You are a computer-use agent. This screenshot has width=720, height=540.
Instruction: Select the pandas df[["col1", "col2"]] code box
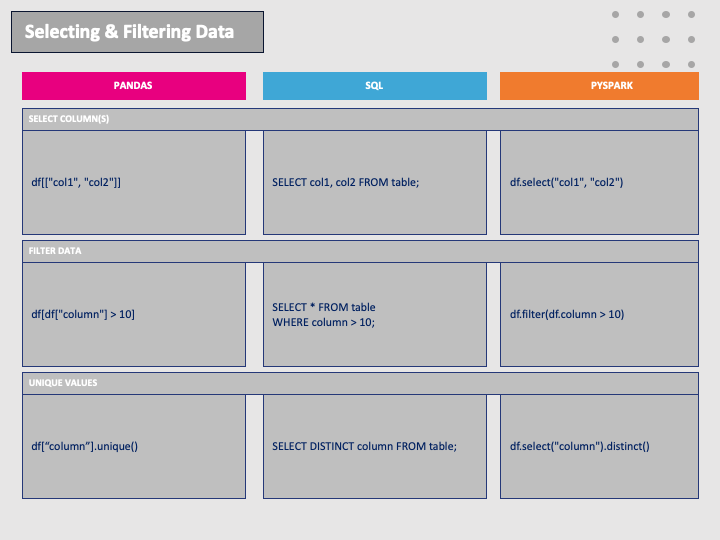pos(134,183)
